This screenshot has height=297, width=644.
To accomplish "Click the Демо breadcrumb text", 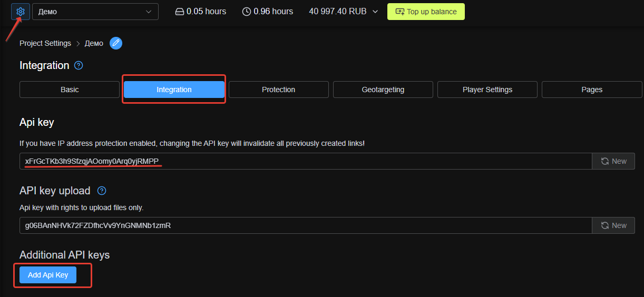I will (x=94, y=43).
